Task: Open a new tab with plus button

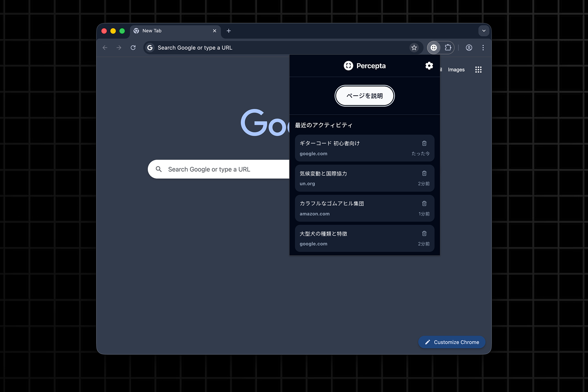Action: [x=229, y=31]
